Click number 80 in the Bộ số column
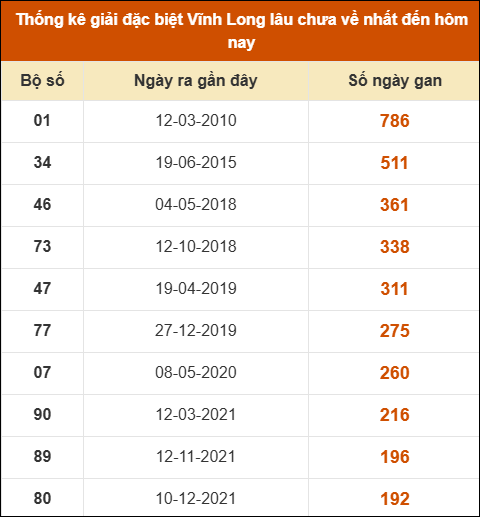 point(42,498)
